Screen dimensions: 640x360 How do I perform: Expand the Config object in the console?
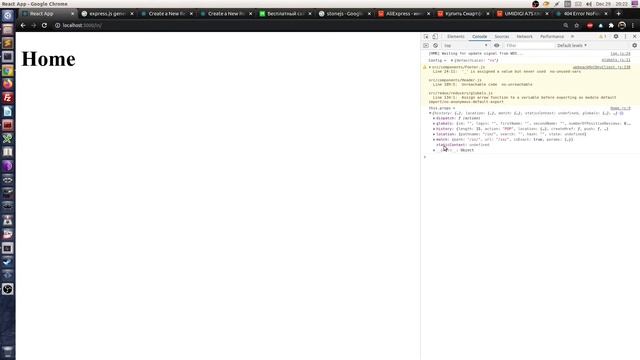pyautogui.click(x=452, y=60)
